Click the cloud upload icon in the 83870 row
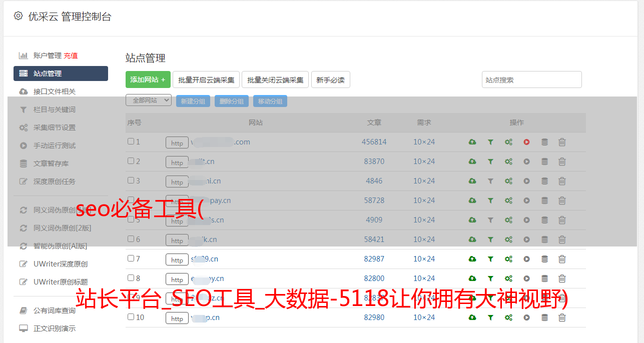Image resolution: width=644 pixels, height=343 pixels. (472, 161)
